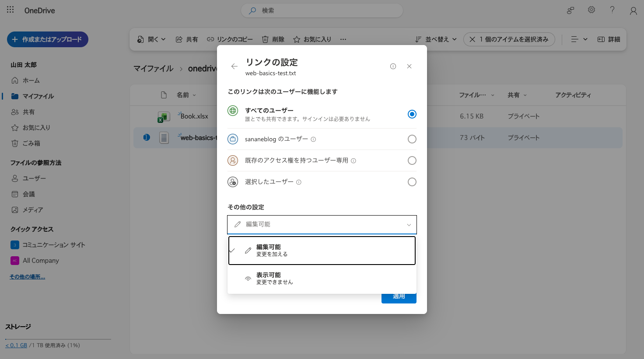
Task: Open the more actions ellipsis in toolbar
Action: click(x=343, y=39)
